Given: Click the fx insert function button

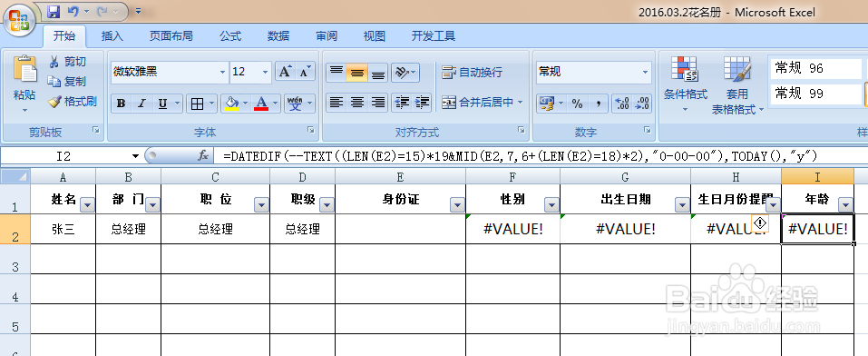Looking at the screenshot, I should 204,156.
